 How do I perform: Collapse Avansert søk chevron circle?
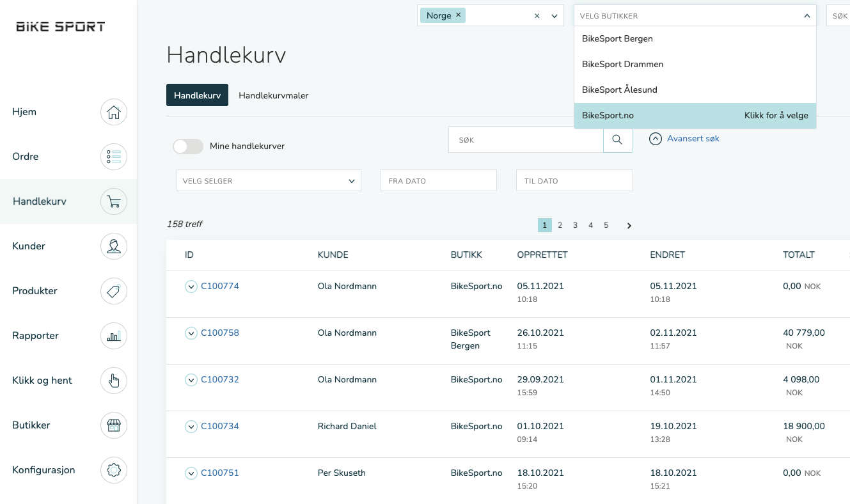coord(656,139)
